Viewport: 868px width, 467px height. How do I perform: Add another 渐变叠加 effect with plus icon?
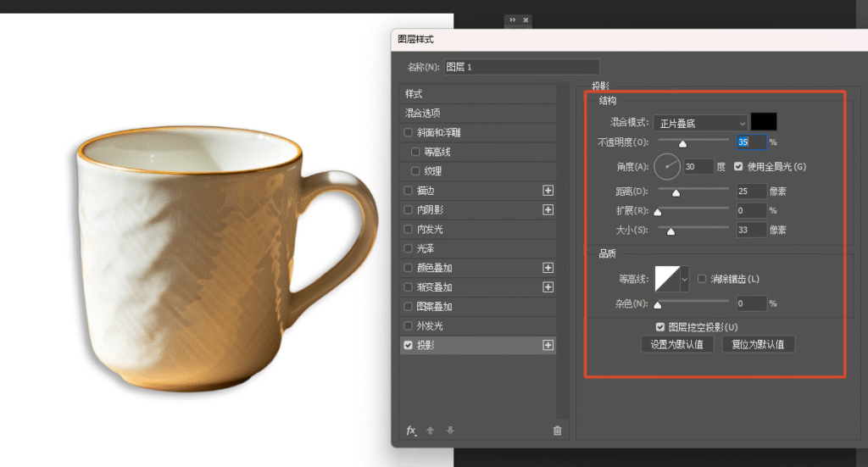[548, 287]
